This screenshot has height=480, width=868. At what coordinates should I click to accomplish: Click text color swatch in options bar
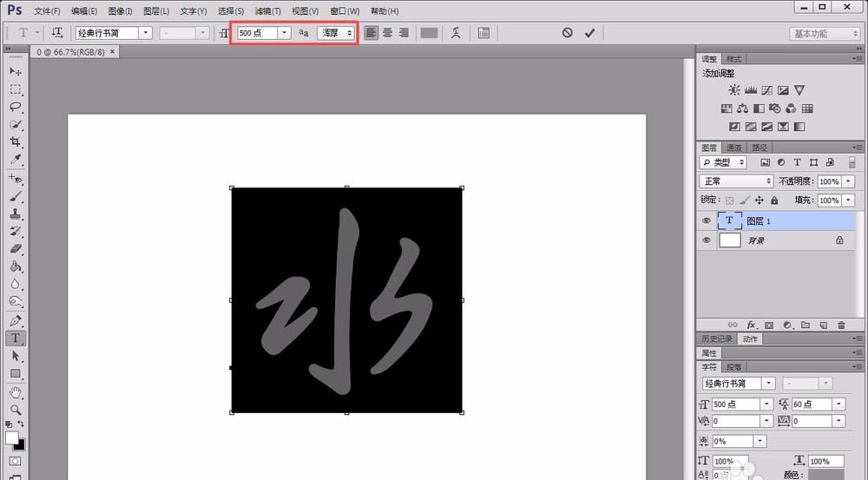(429, 33)
